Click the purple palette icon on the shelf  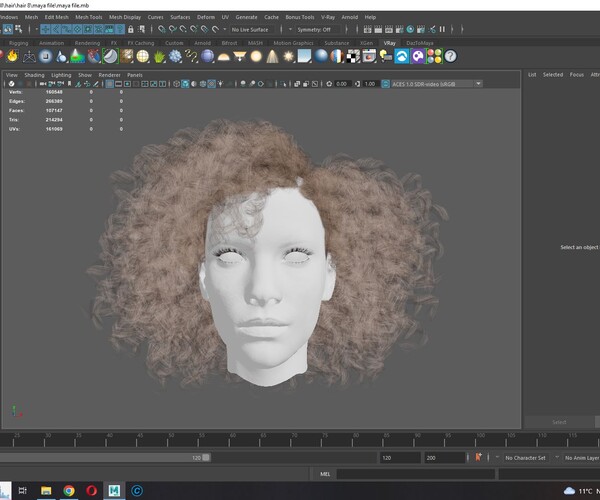click(418, 57)
